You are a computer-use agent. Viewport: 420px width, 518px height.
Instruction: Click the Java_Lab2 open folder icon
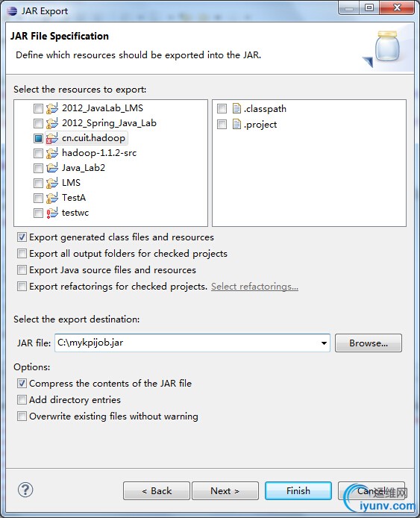[51, 168]
